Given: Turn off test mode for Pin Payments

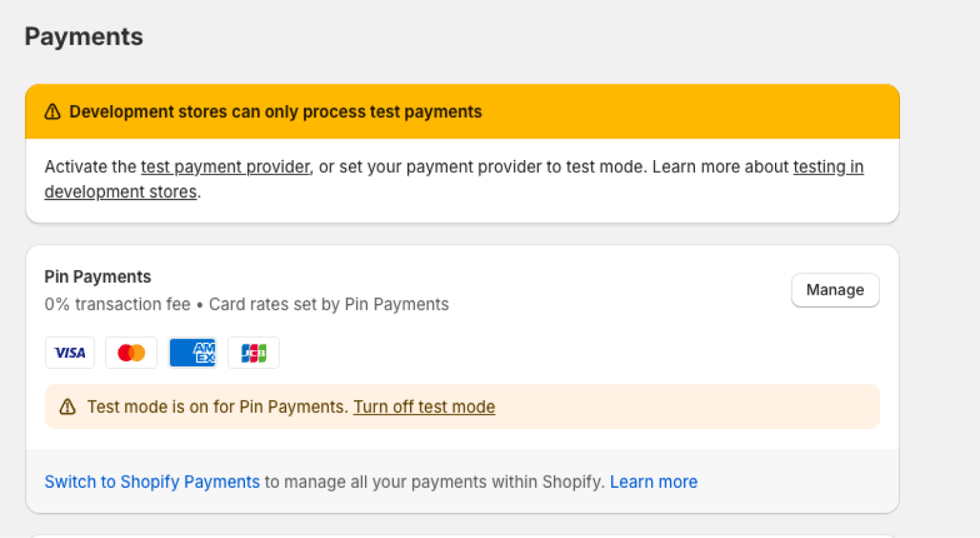Looking at the screenshot, I should tap(424, 407).
